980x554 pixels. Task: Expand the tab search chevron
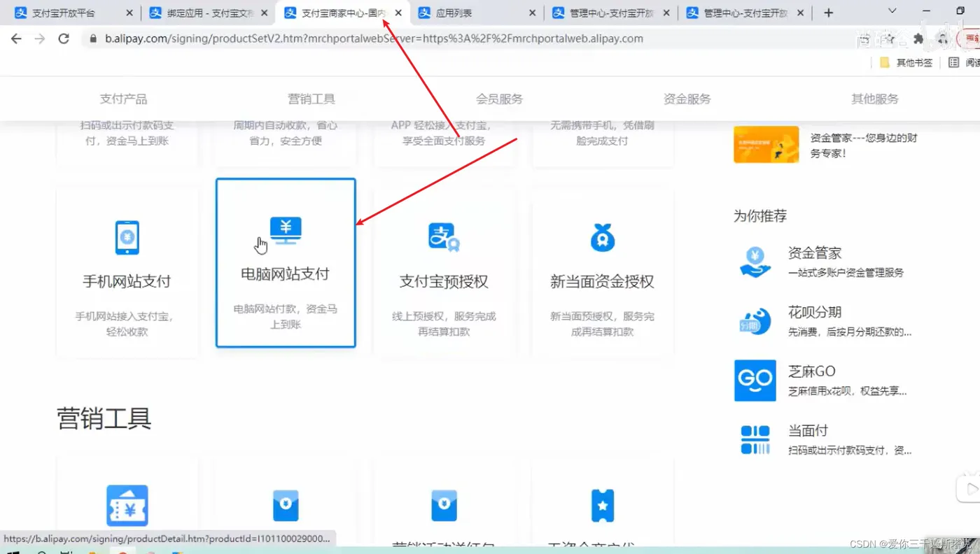pyautogui.click(x=892, y=11)
